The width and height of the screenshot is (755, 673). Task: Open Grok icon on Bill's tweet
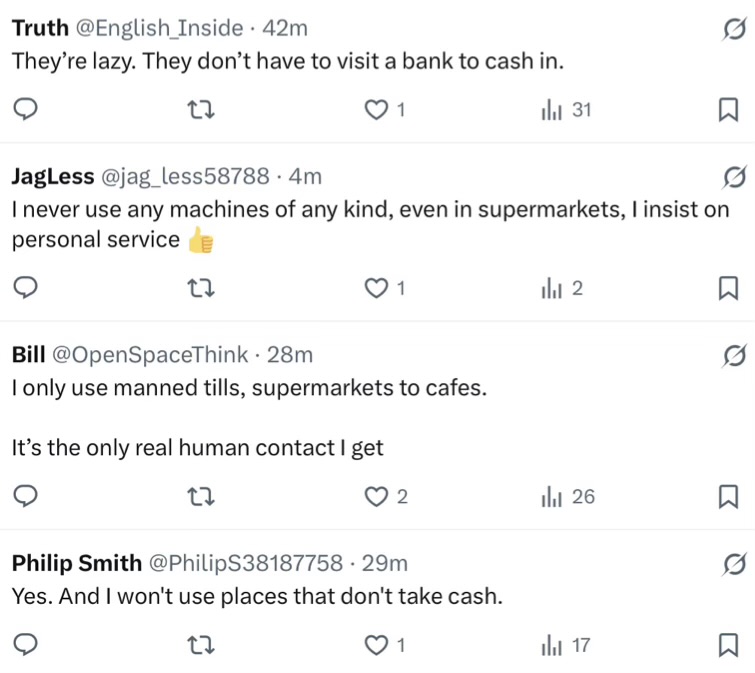tap(732, 355)
